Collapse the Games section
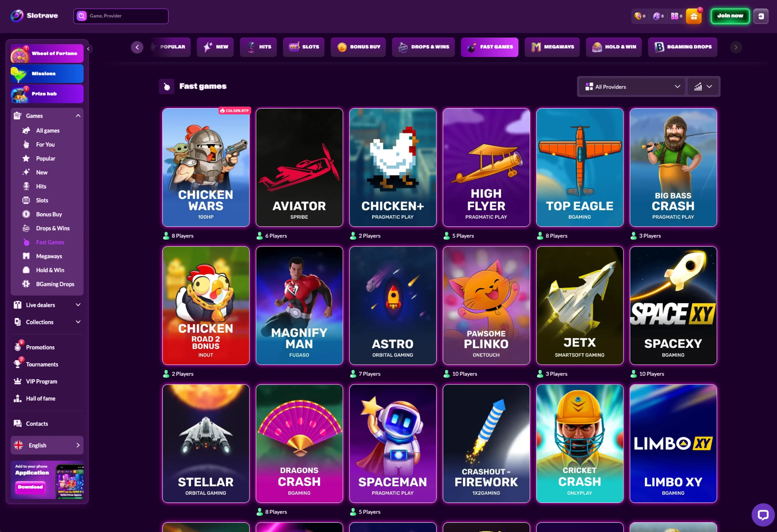777x532 pixels. [x=78, y=116]
